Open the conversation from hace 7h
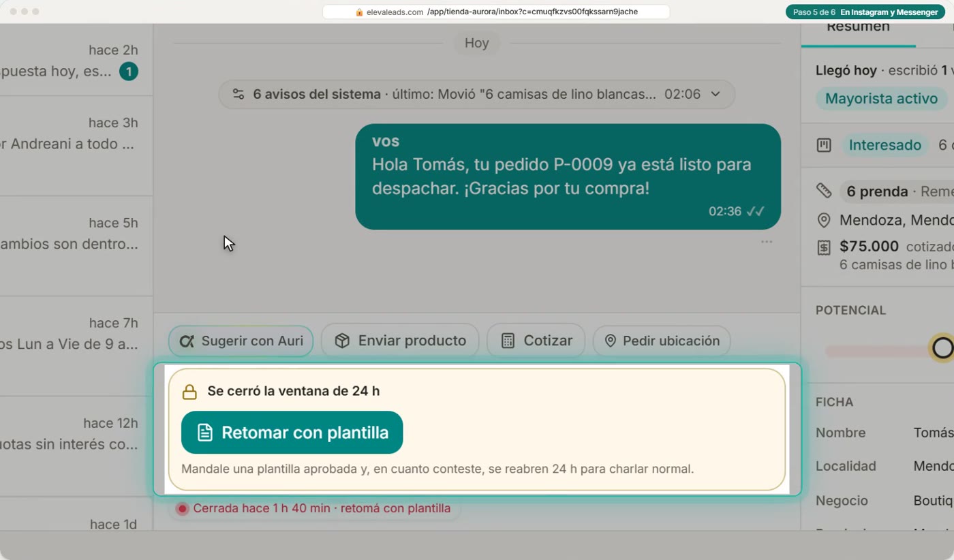The width and height of the screenshot is (954, 560). (x=76, y=346)
